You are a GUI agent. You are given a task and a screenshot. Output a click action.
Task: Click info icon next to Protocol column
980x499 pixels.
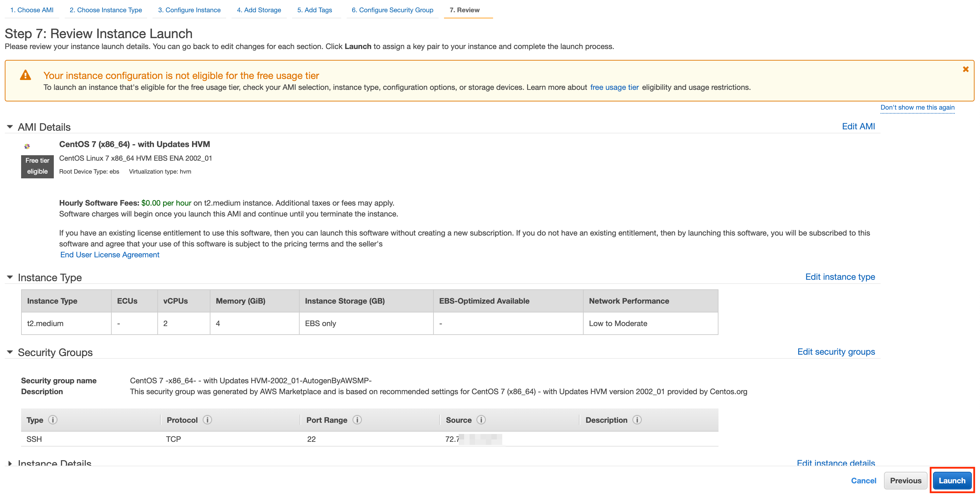click(207, 419)
